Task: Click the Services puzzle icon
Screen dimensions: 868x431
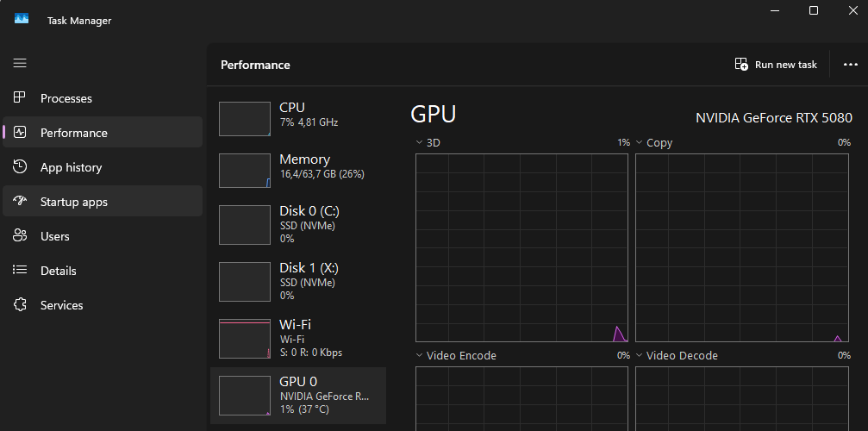Action: coord(20,305)
